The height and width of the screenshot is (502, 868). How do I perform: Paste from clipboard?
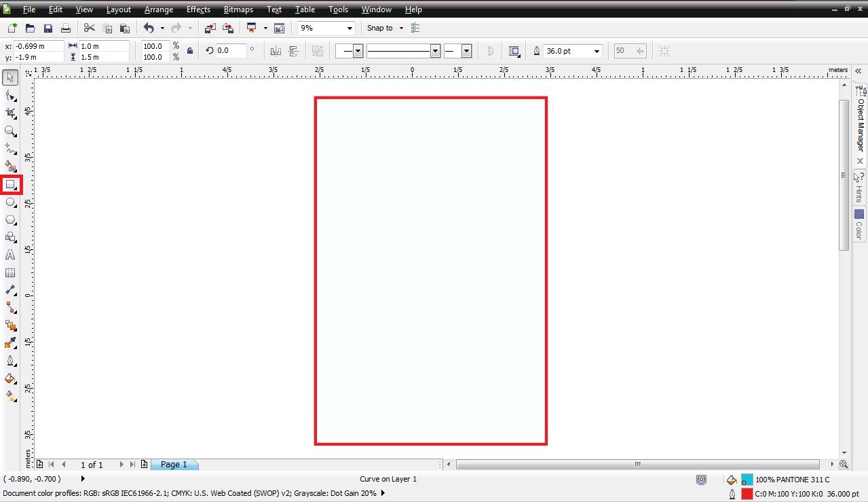point(125,28)
